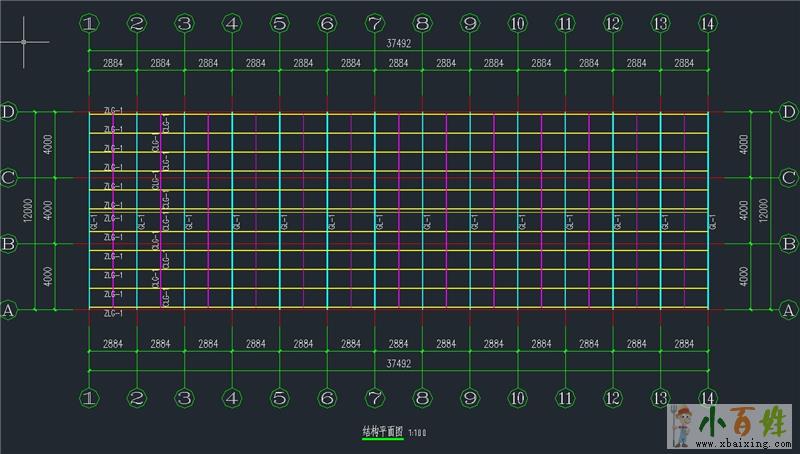Select the ZLG-1 label below axis A
Viewport: 800px width, 454px height.
tap(113, 315)
